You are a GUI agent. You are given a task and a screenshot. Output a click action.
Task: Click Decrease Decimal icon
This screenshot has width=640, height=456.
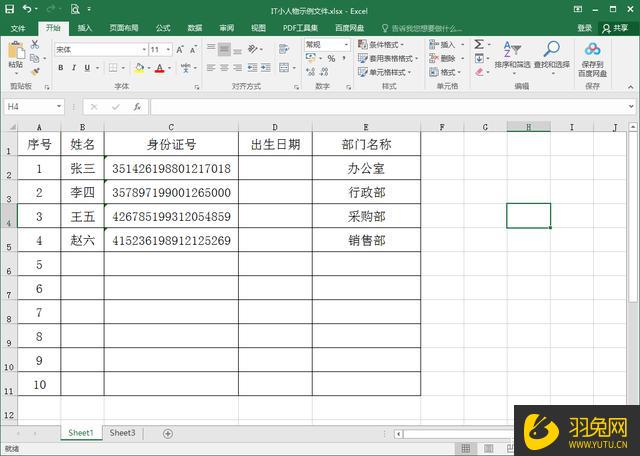[324, 72]
